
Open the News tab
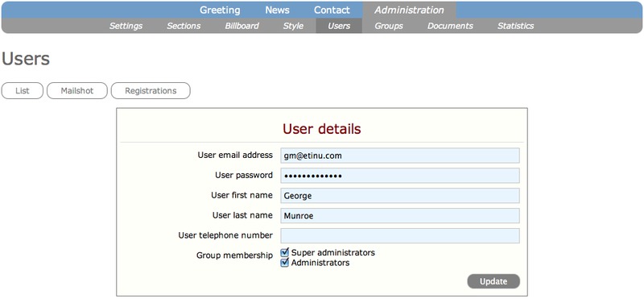pos(277,10)
